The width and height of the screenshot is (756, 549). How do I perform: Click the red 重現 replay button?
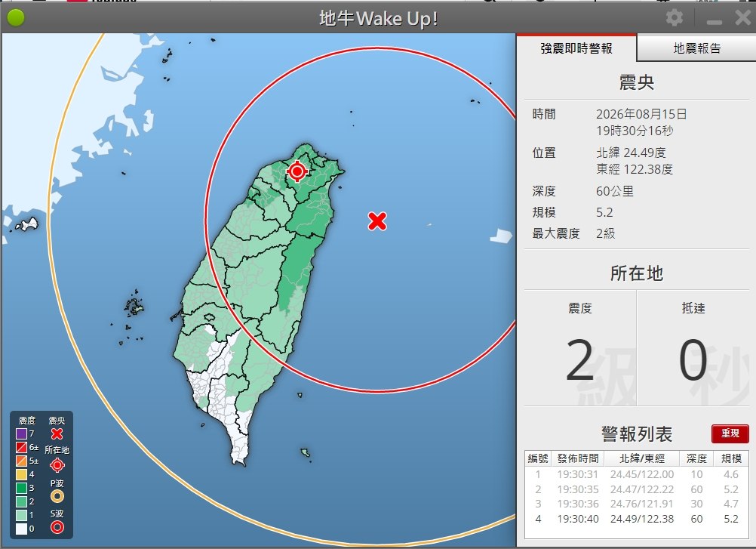730,433
